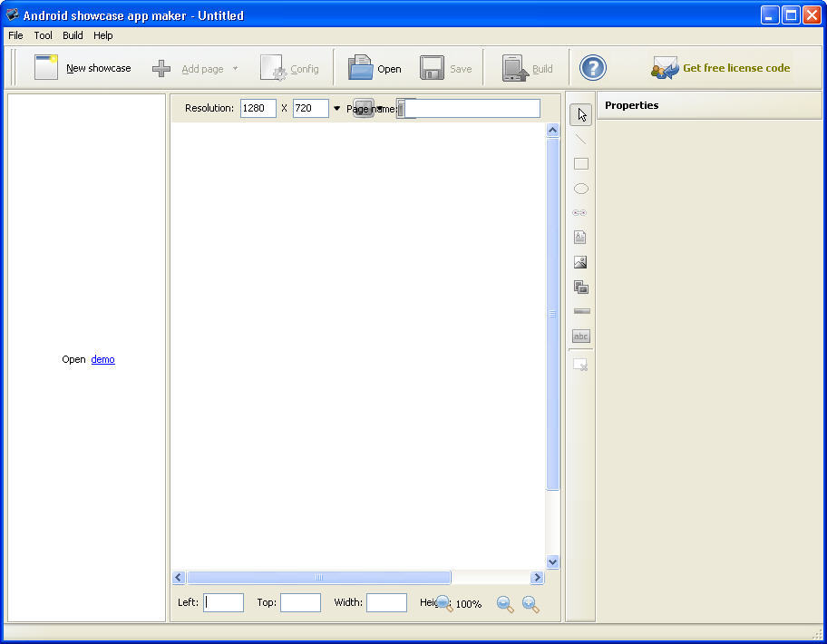
Task: Open the Build menu
Action: (x=73, y=35)
